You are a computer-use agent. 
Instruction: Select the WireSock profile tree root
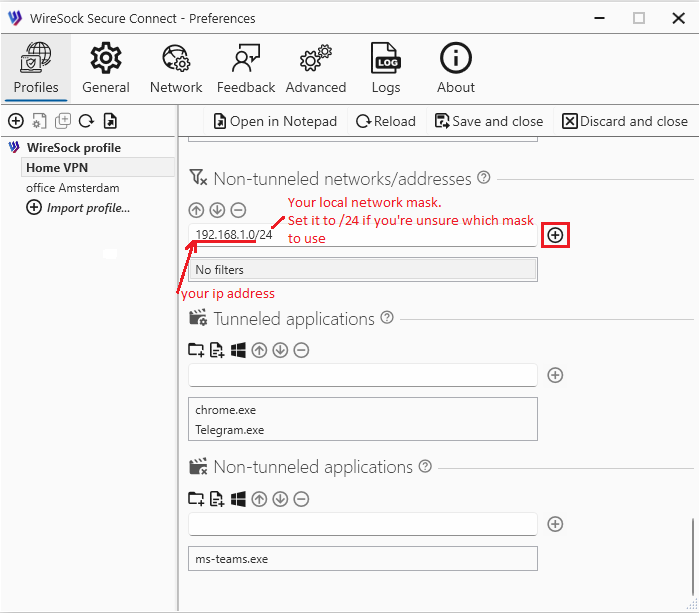(x=74, y=148)
